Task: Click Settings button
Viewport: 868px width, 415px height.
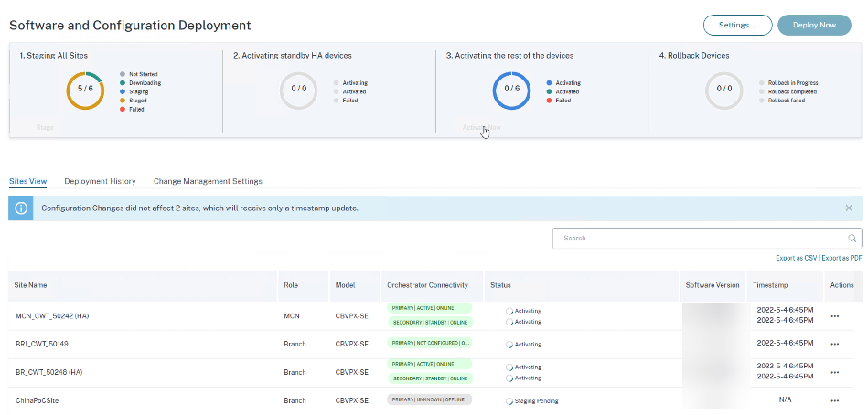Action: [737, 25]
